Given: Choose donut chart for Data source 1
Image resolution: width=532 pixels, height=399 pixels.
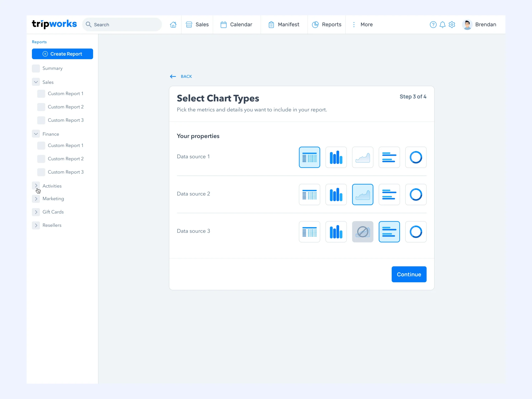Looking at the screenshot, I should 416,157.
